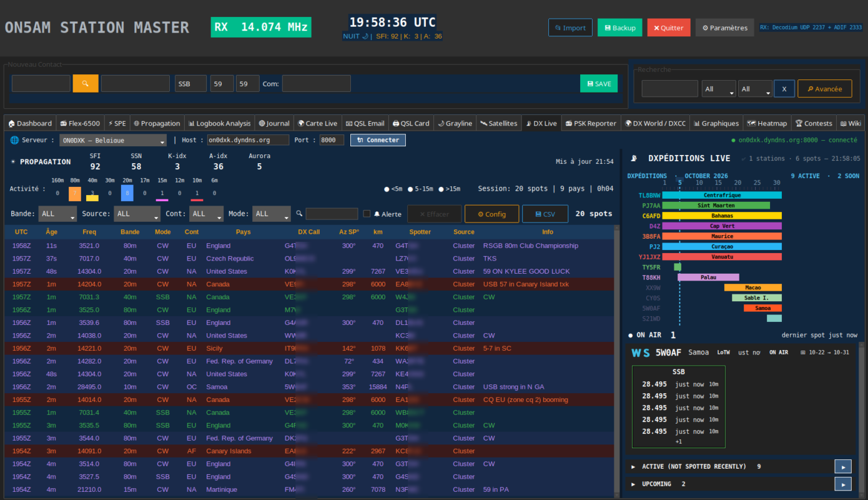The height and width of the screenshot is (500, 868).
Task: Switch to the Flex-6500 tab
Action: (79, 123)
